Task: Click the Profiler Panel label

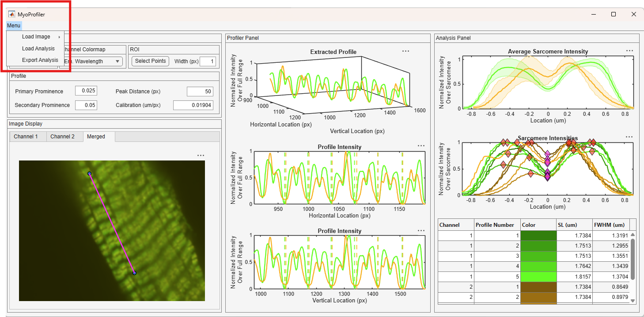Action: pos(242,38)
